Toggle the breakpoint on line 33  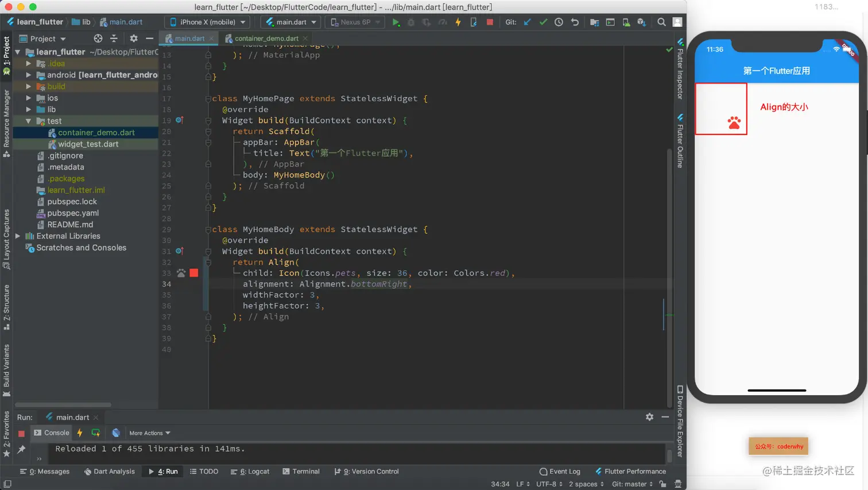coord(194,273)
